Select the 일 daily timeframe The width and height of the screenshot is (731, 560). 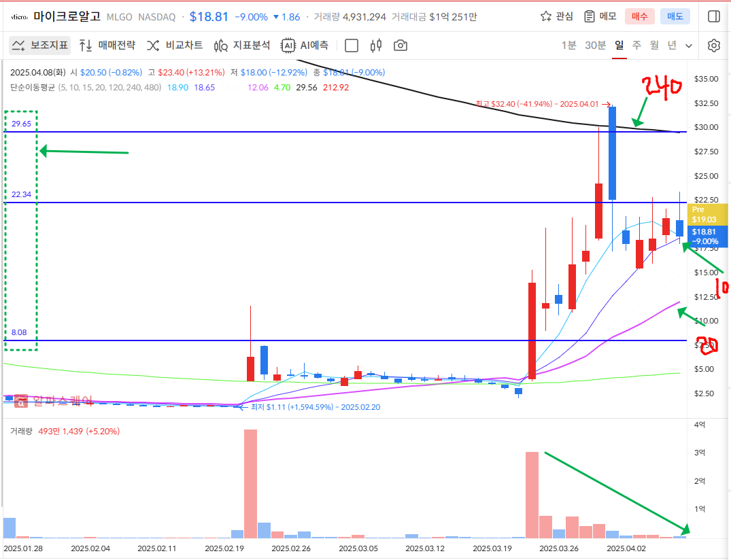coord(619,45)
